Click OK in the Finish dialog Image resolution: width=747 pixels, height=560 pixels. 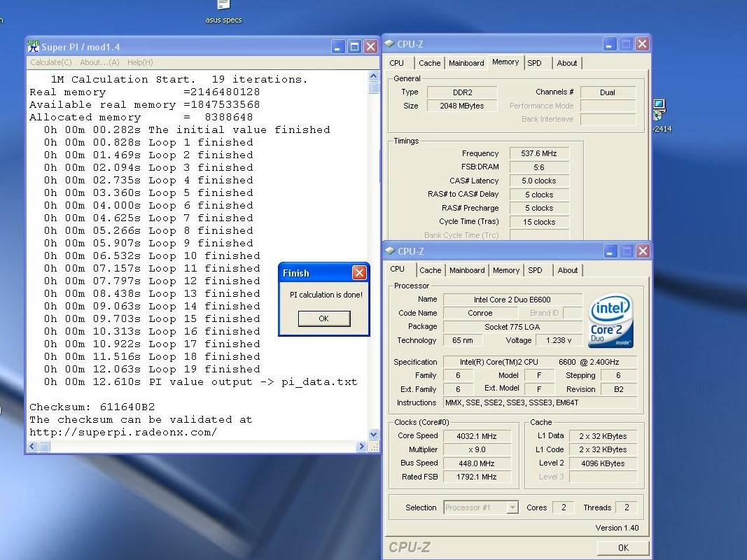point(324,318)
